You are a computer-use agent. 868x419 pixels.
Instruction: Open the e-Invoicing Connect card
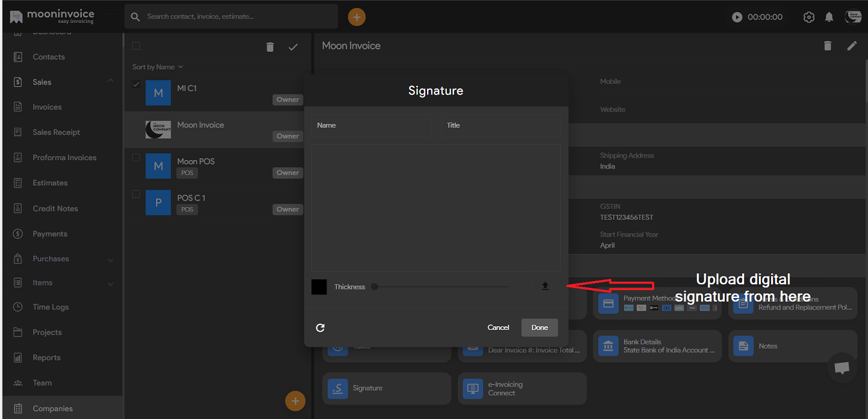click(x=522, y=388)
